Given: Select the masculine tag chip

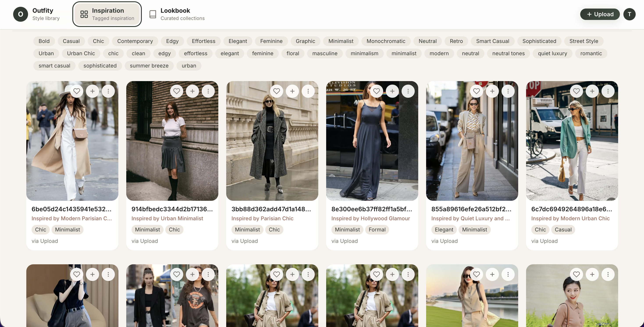Looking at the screenshot, I should pyautogui.click(x=325, y=53).
